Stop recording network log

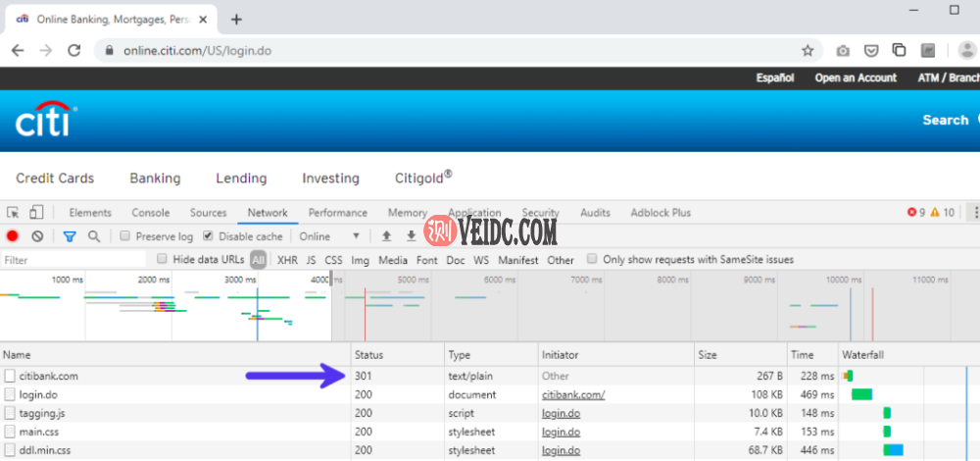tap(13, 236)
